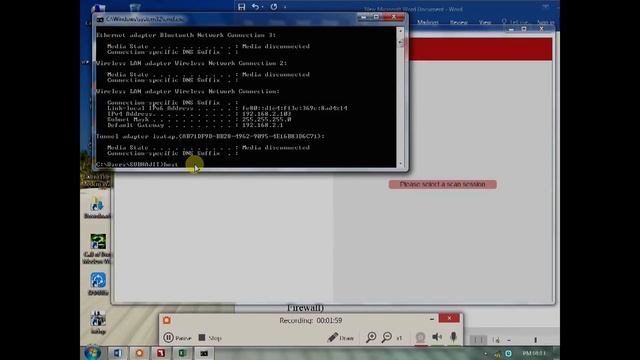This screenshot has height=360, width=640.
Task: Open the Windows Start menu orb
Action: 93,353
